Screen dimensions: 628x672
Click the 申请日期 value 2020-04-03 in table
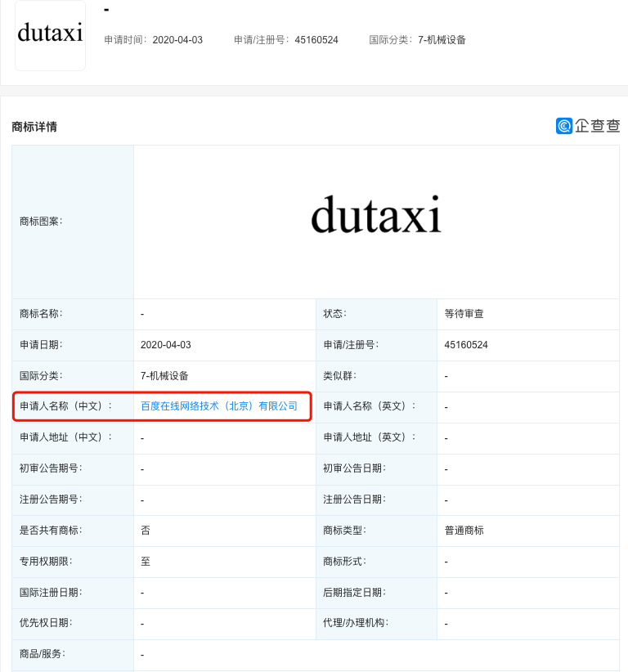[x=165, y=345]
